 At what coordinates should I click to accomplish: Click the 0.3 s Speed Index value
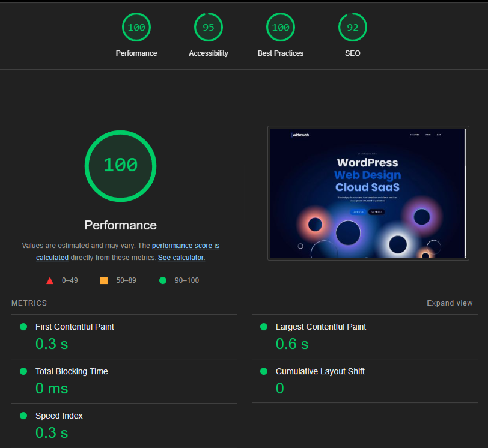(x=52, y=433)
